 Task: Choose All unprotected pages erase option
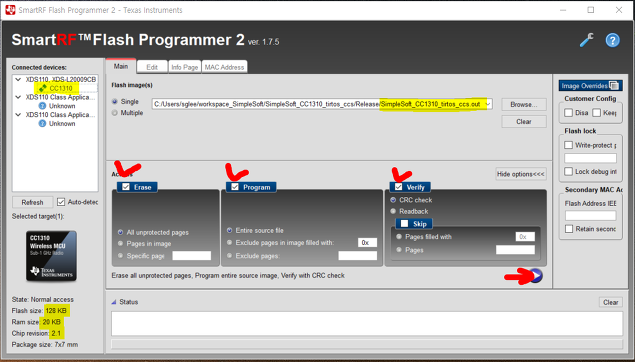click(120, 232)
